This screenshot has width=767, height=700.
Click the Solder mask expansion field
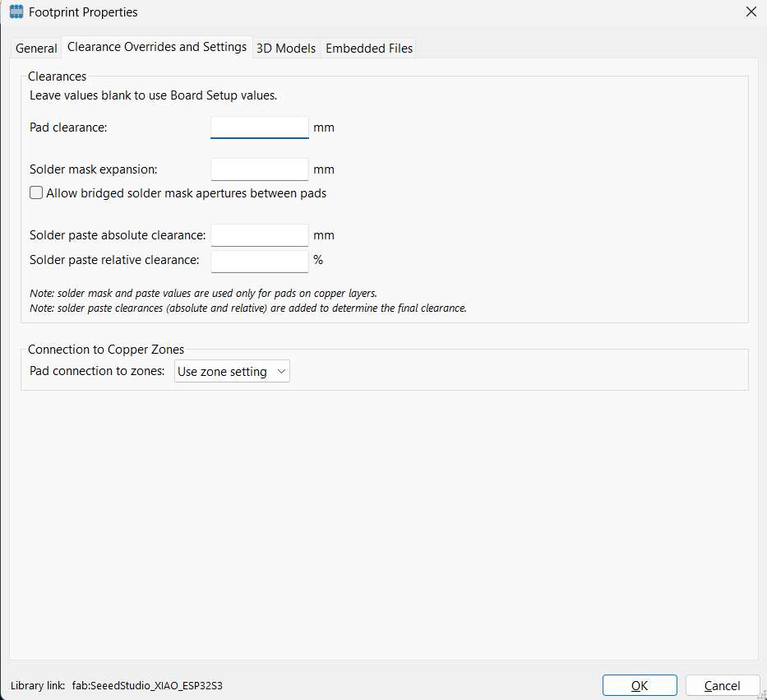[259, 169]
